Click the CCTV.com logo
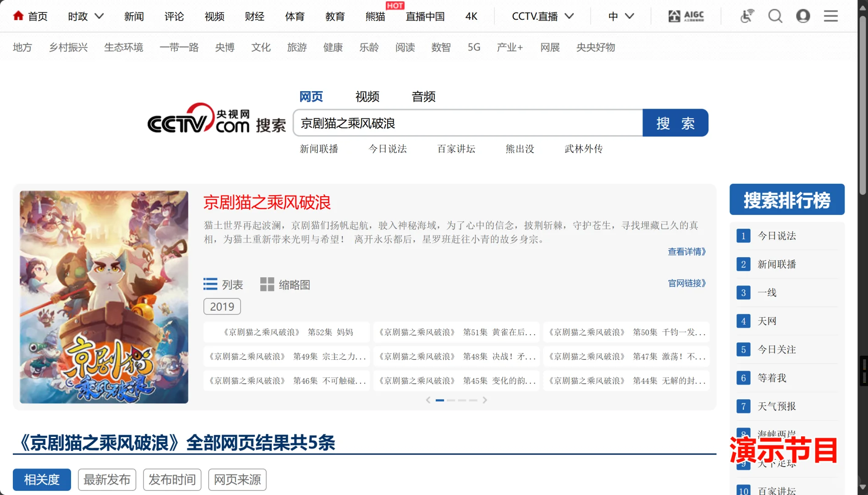868x495 pixels. [x=199, y=120]
